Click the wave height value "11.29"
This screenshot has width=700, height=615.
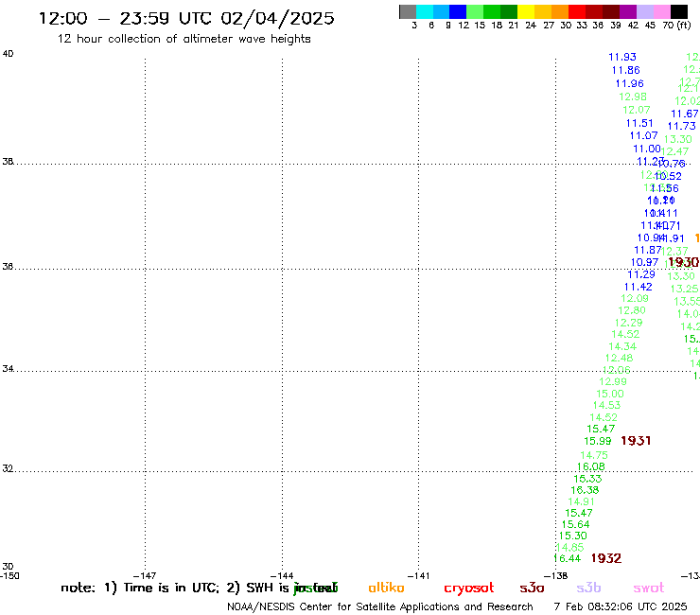point(641,274)
